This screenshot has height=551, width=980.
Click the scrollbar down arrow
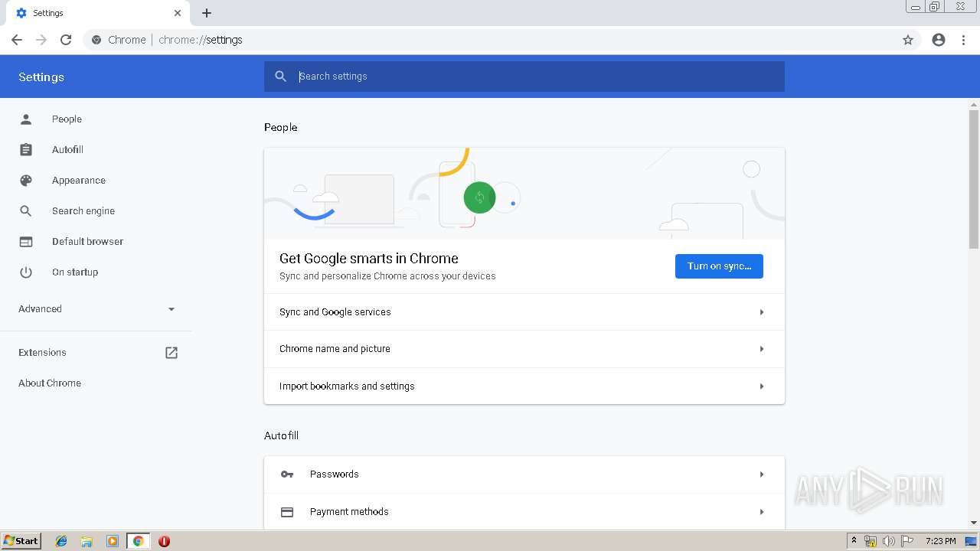(974, 523)
